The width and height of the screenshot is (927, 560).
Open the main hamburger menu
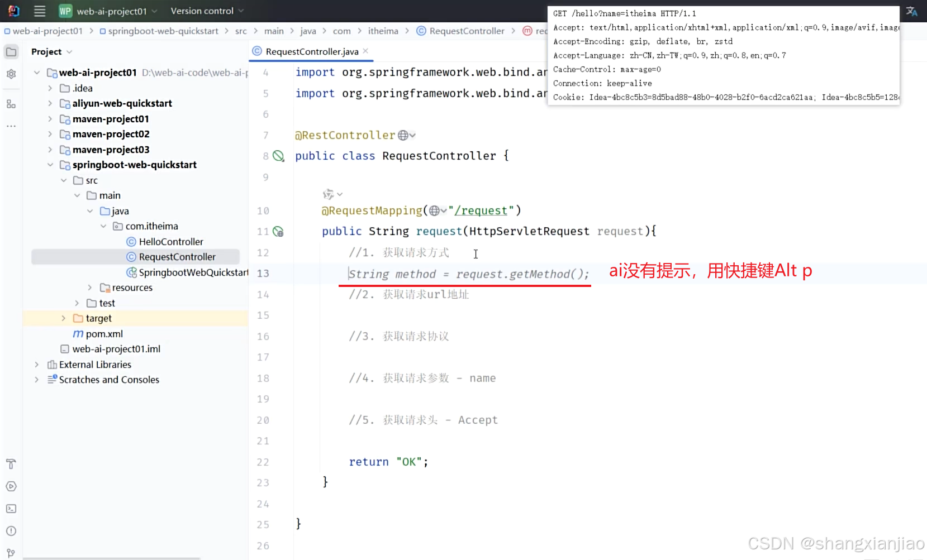40,11
